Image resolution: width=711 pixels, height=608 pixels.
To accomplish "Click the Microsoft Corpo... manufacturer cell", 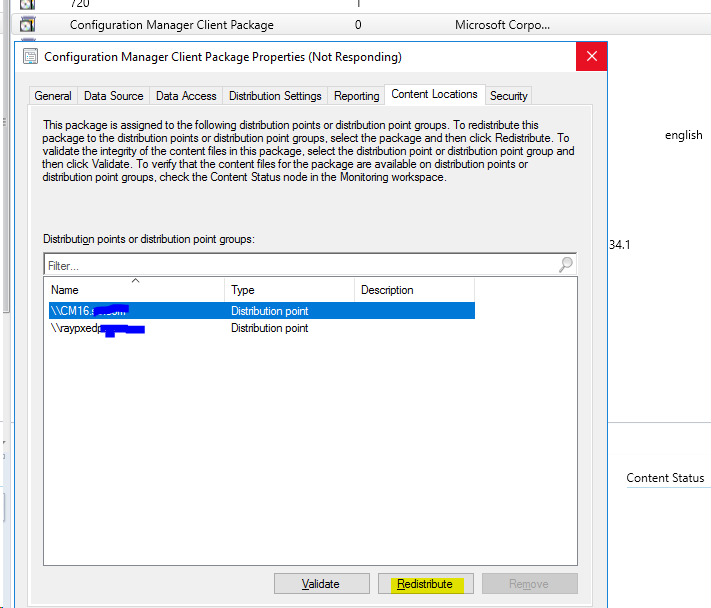I will [x=502, y=24].
